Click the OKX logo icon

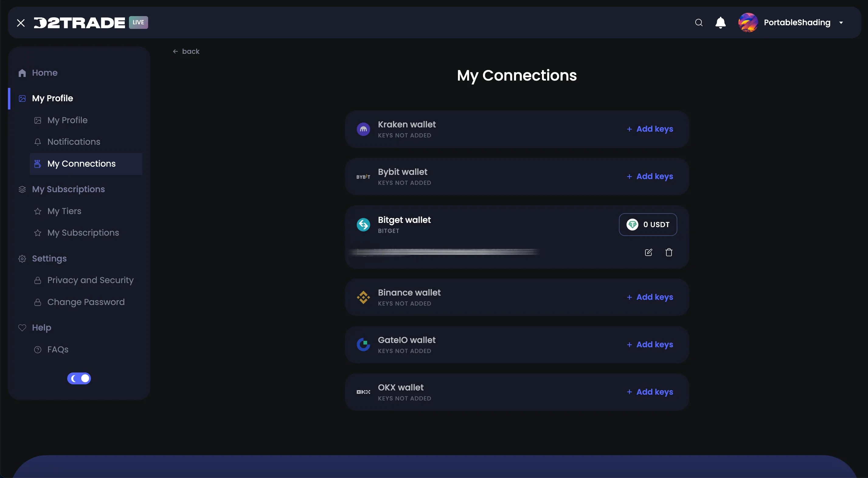363,392
